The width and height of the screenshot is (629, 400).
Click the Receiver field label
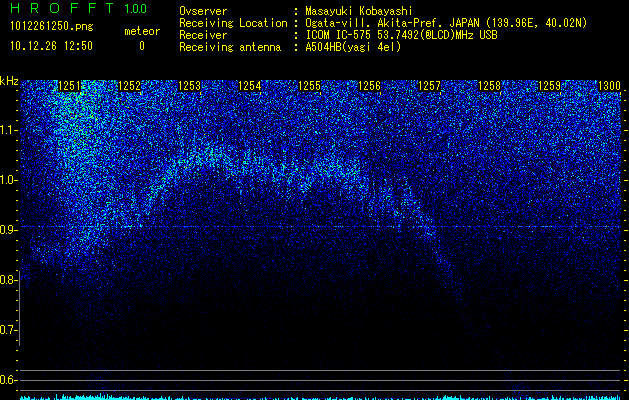click(x=203, y=35)
